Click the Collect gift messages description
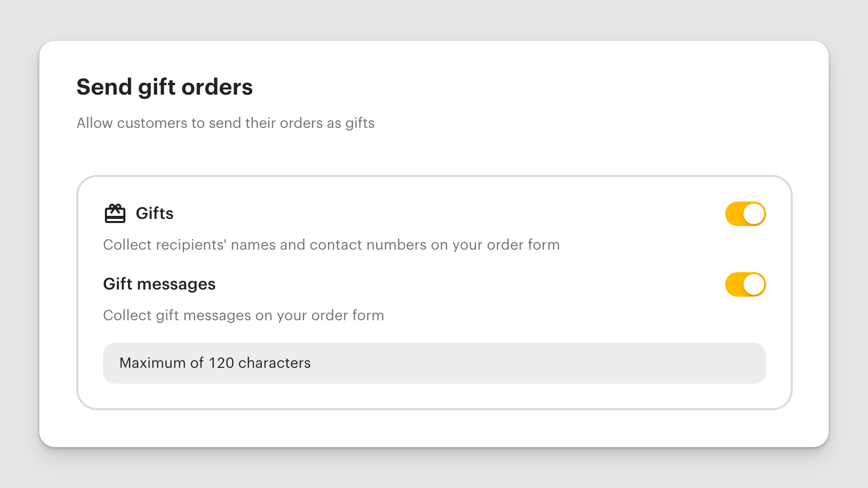868x488 pixels. click(x=244, y=315)
